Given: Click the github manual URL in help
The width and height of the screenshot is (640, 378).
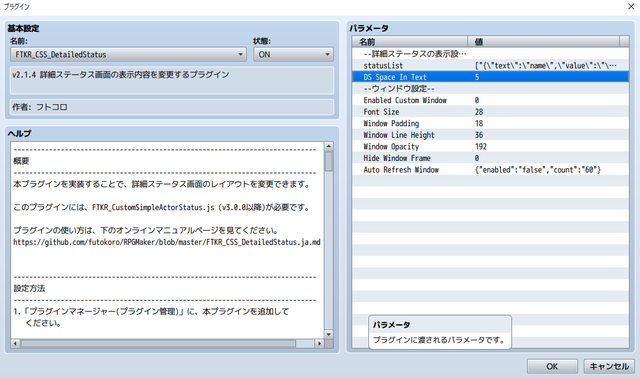Looking at the screenshot, I should tap(167, 242).
